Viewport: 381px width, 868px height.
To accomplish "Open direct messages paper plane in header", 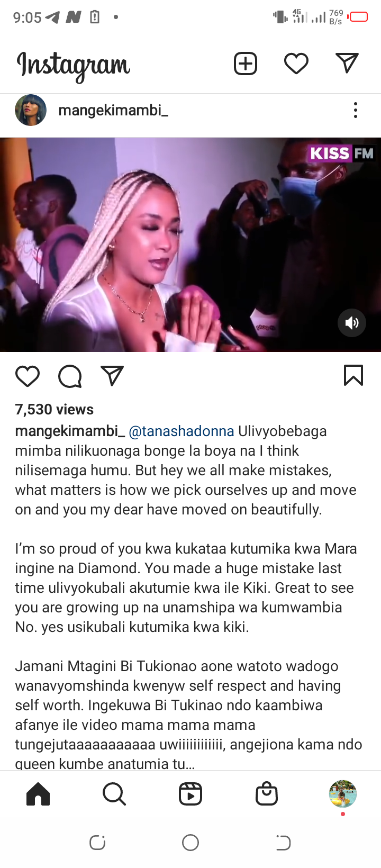I will (347, 63).
